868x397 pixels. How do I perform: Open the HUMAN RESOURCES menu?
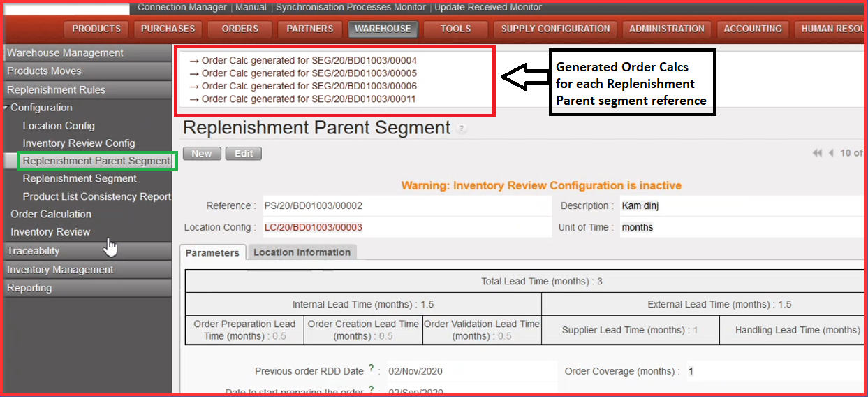[831, 29]
